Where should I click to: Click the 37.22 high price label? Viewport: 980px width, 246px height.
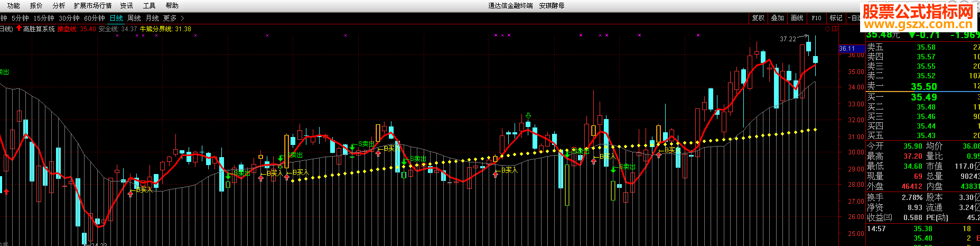(788, 39)
